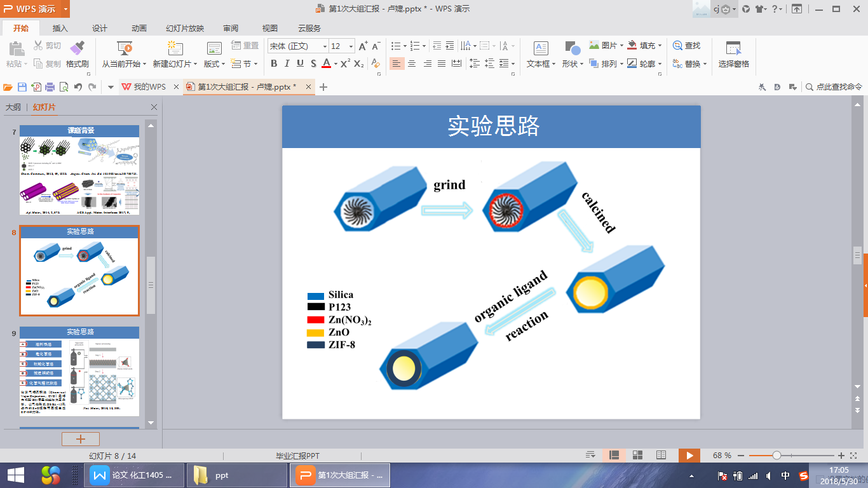The width and height of the screenshot is (868, 488).
Task: Click the save icon in quick access toolbar
Action: coord(22,87)
